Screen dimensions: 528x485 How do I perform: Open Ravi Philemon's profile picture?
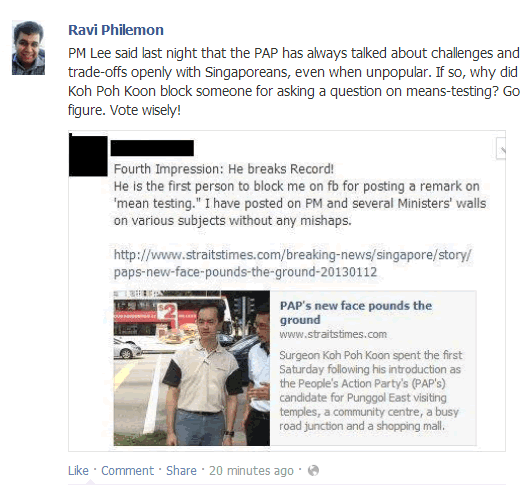pos(28,47)
